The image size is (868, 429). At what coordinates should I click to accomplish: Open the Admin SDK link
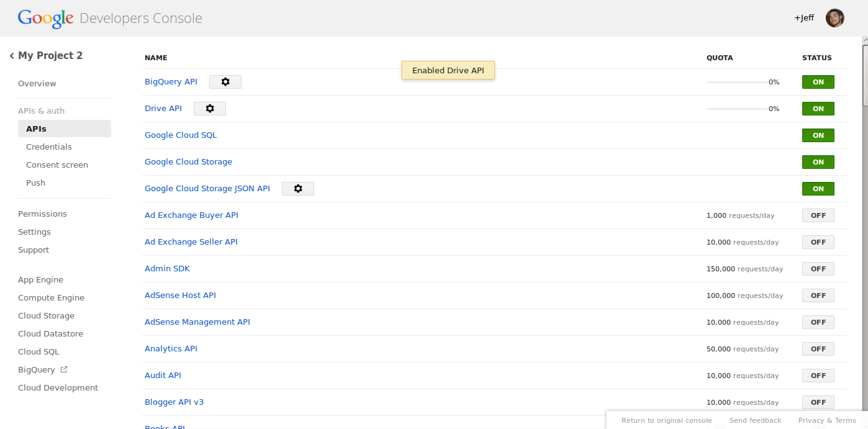[167, 269]
